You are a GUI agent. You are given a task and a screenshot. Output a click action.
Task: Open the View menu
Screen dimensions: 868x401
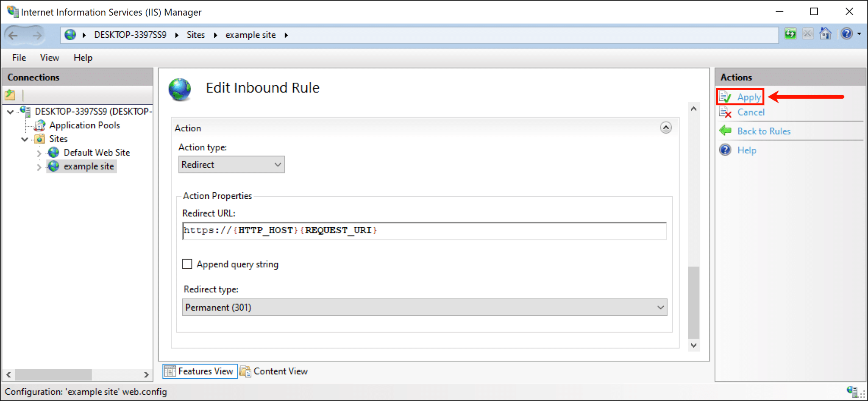point(49,57)
